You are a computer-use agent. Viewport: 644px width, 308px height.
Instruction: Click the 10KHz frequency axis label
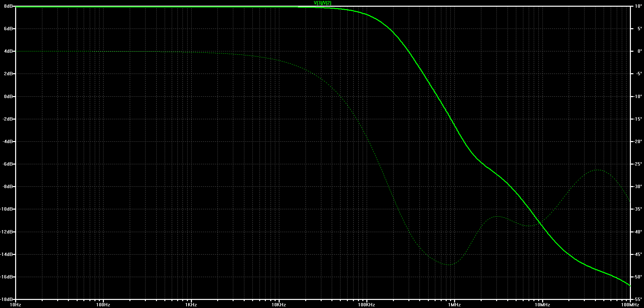279,305
